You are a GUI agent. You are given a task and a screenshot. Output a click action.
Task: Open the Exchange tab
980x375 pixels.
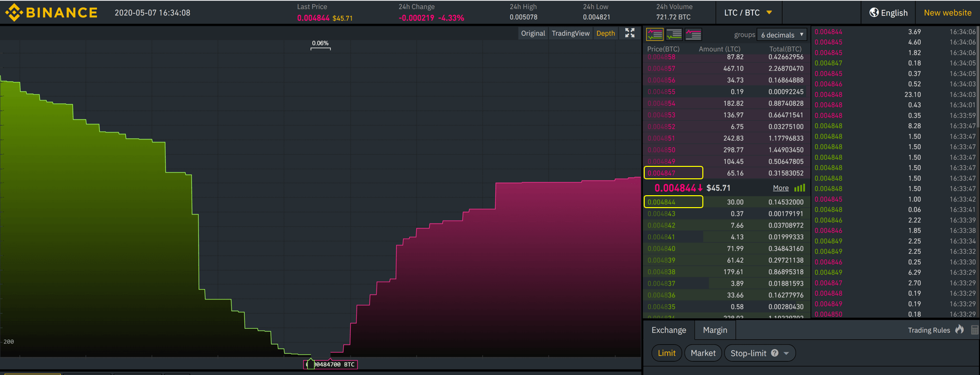tap(669, 330)
